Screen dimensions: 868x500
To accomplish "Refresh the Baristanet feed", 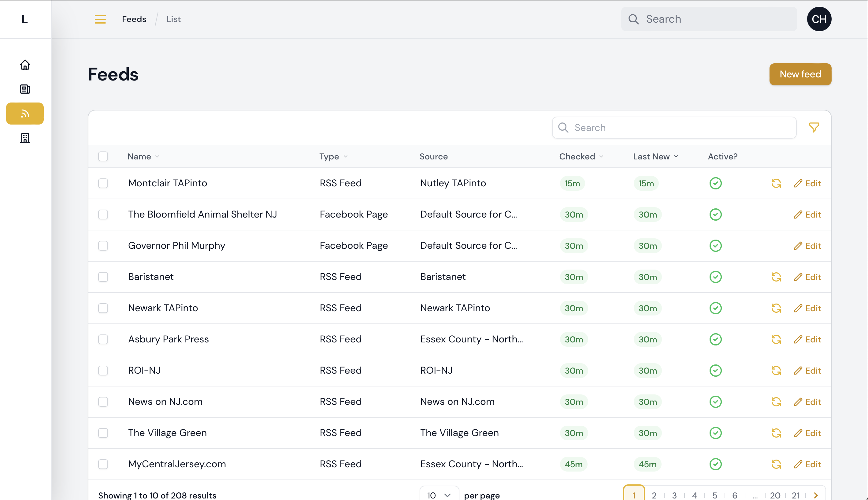I will tap(776, 277).
